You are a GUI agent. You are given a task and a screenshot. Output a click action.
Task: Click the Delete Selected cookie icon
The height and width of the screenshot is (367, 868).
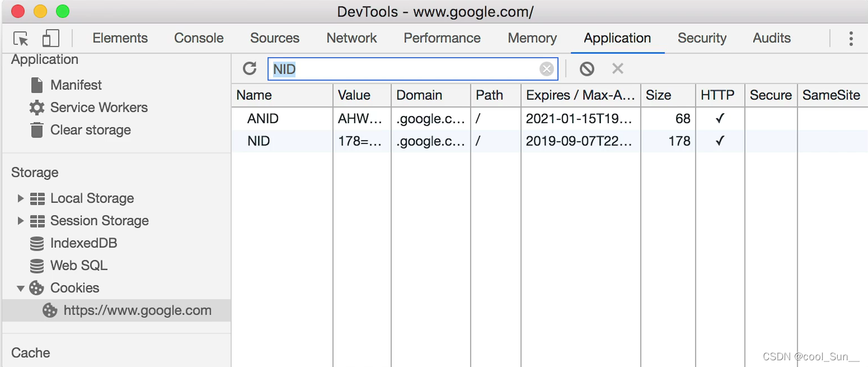tap(617, 68)
